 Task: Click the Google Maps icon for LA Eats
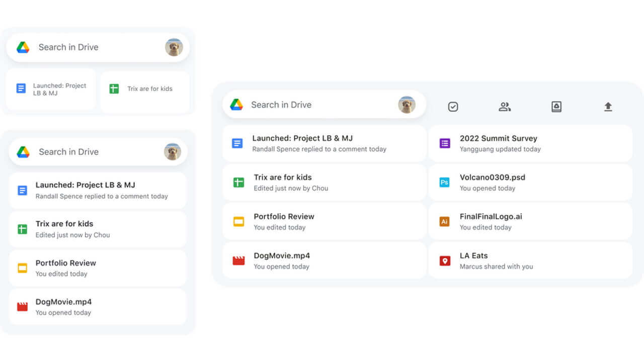pyautogui.click(x=444, y=260)
